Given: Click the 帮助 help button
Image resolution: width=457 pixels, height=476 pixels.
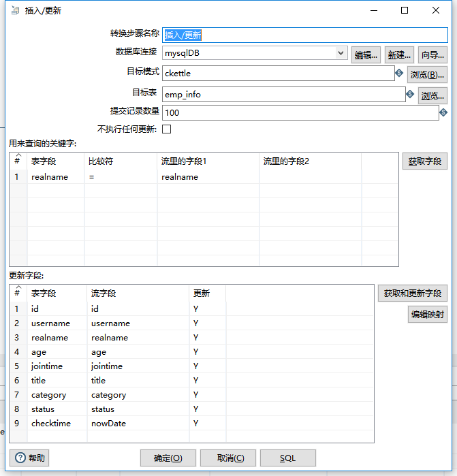Looking at the screenshot, I should 29,458.
